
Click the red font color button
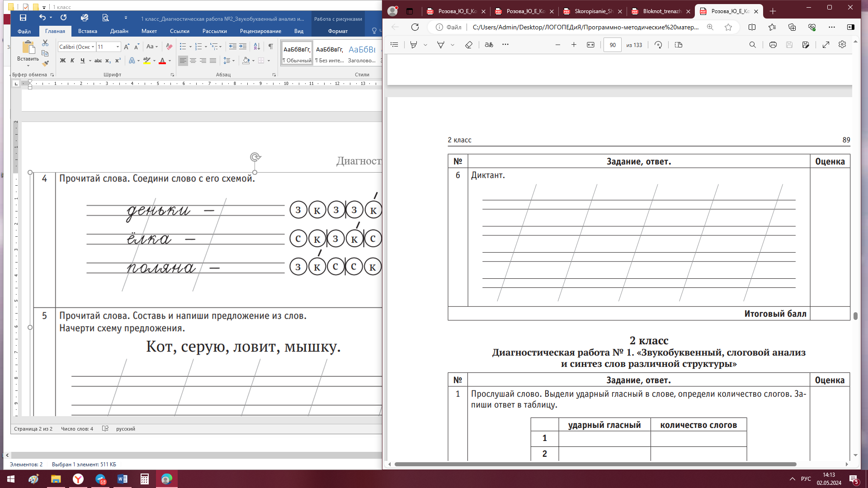pos(162,61)
